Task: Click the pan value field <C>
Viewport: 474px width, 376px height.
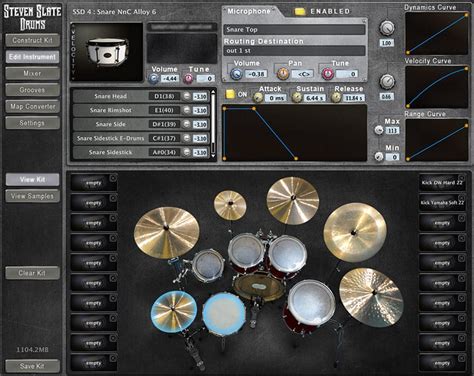Action: [x=303, y=74]
